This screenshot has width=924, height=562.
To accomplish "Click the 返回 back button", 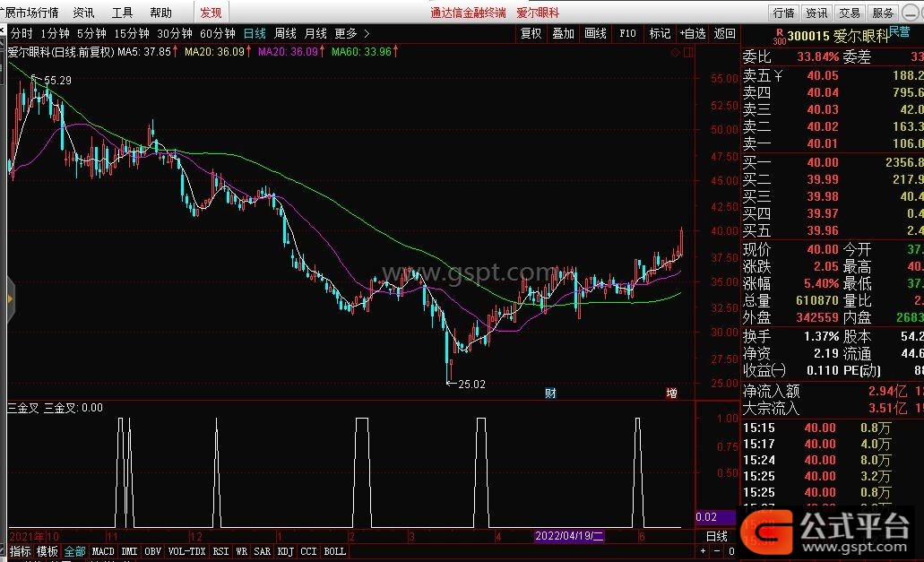I will [x=724, y=33].
